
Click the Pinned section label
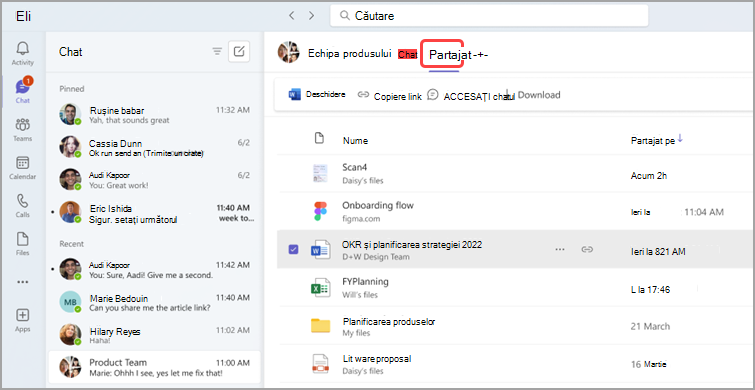tap(72, 89)
